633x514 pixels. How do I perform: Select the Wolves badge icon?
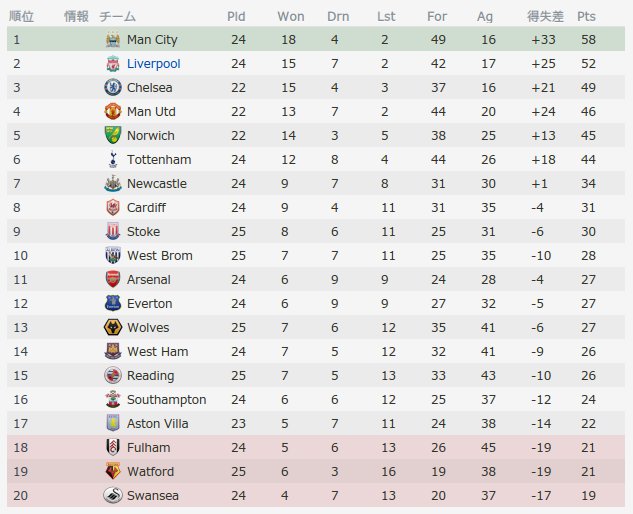[x=113, y=327]
